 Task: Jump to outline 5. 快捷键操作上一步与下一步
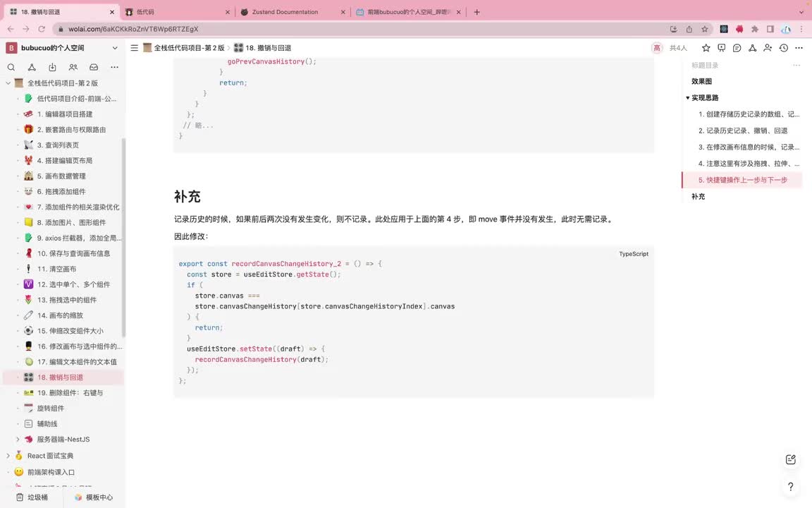[743, 180]
